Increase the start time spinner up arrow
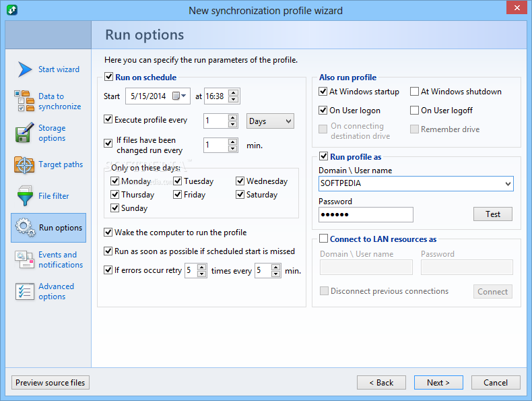The height and width of the screenshot is (401, 532). (233, 93)
